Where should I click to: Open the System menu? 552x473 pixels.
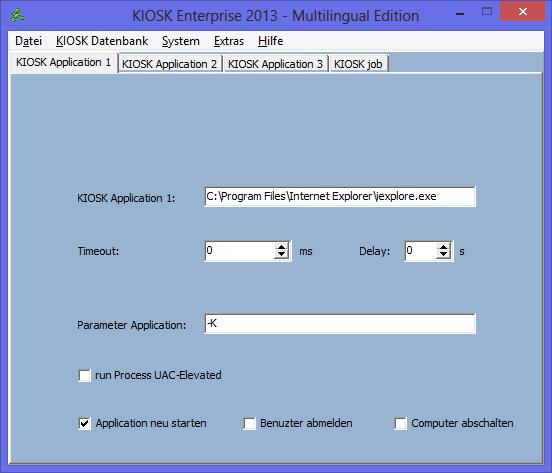(x=181, y=41)
